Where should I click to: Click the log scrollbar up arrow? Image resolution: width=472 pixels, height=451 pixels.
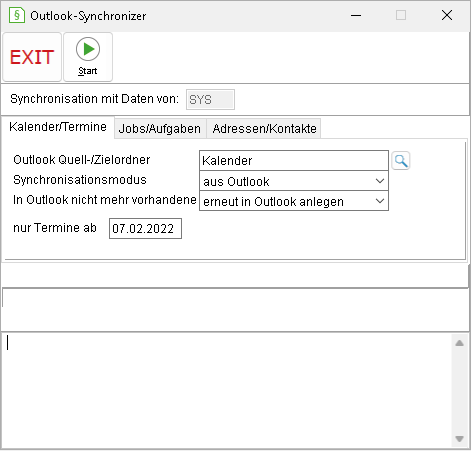[x=460, y=343]
